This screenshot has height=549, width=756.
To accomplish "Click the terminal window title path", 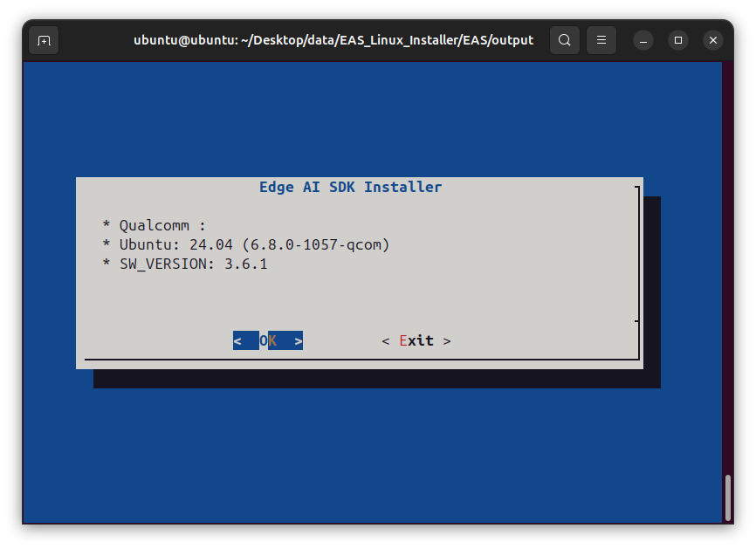I will pyautogui.click(x=333, y=40).
